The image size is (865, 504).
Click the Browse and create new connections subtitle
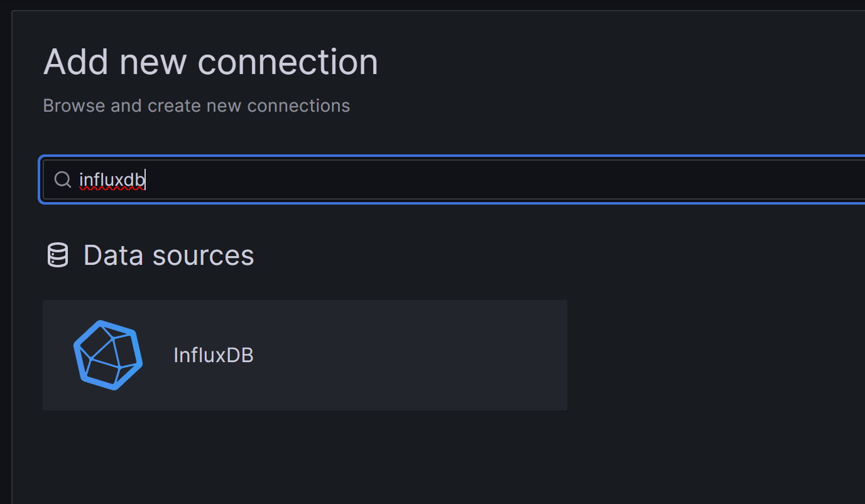point(196,105)
